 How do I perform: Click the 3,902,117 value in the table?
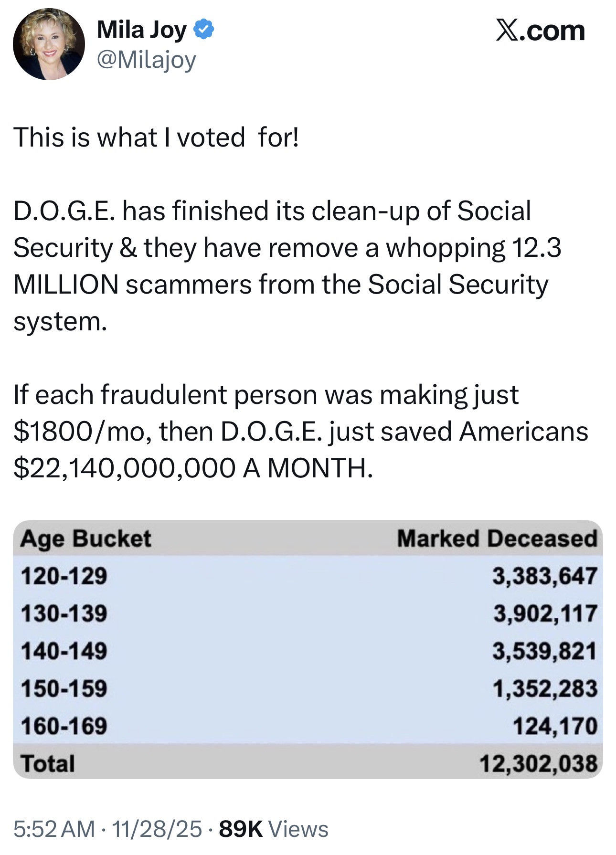[545, 613]
